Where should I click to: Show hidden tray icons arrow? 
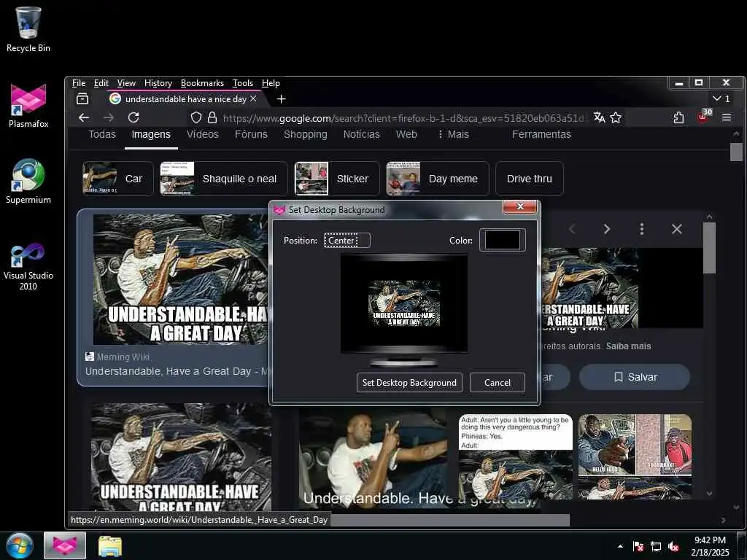point(620,546)
